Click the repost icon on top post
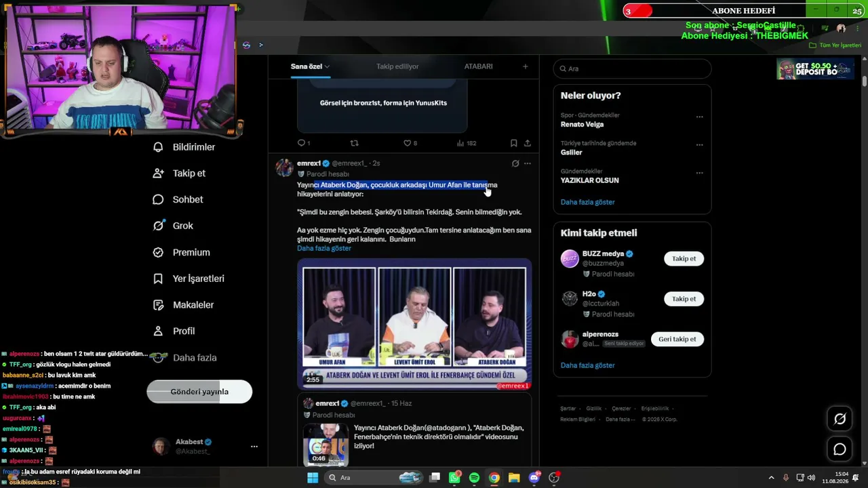 pyautogui.click(x=354, y=143)
